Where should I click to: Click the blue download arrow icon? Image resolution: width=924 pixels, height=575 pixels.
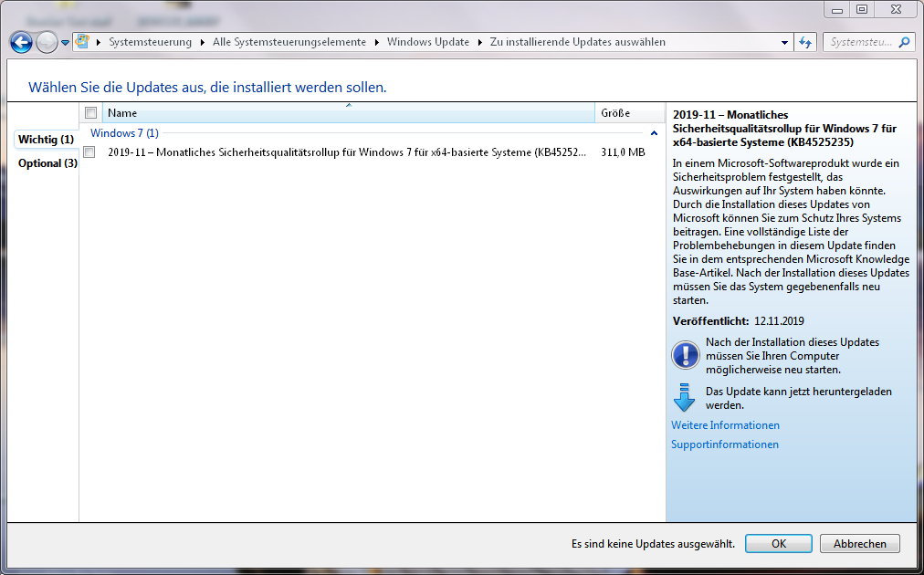tap(684, 398)
